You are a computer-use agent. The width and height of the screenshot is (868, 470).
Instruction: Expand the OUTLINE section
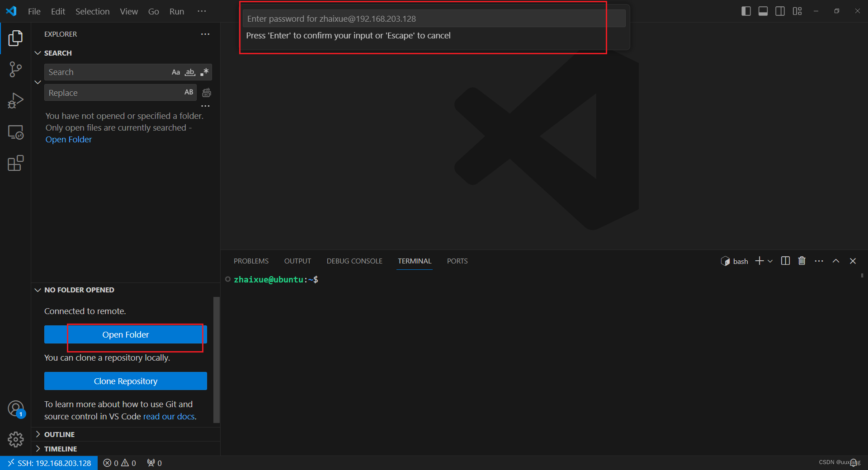tap(59, 434)
